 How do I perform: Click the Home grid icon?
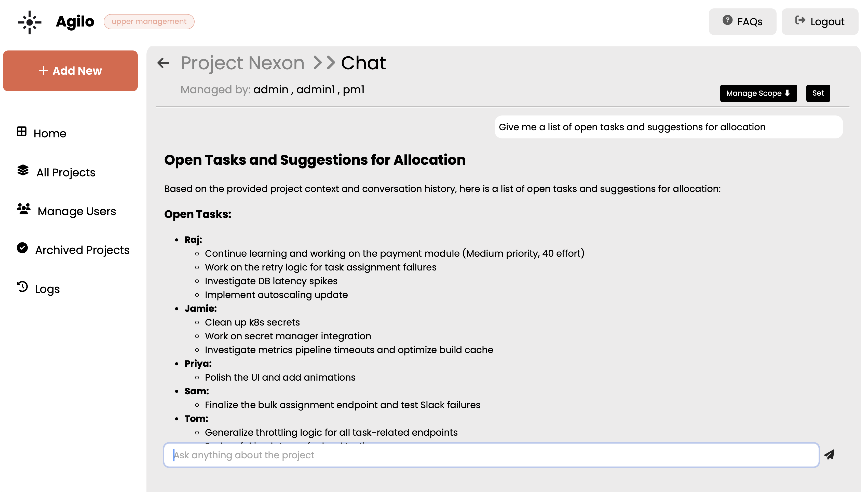click(x=22, y=132)
